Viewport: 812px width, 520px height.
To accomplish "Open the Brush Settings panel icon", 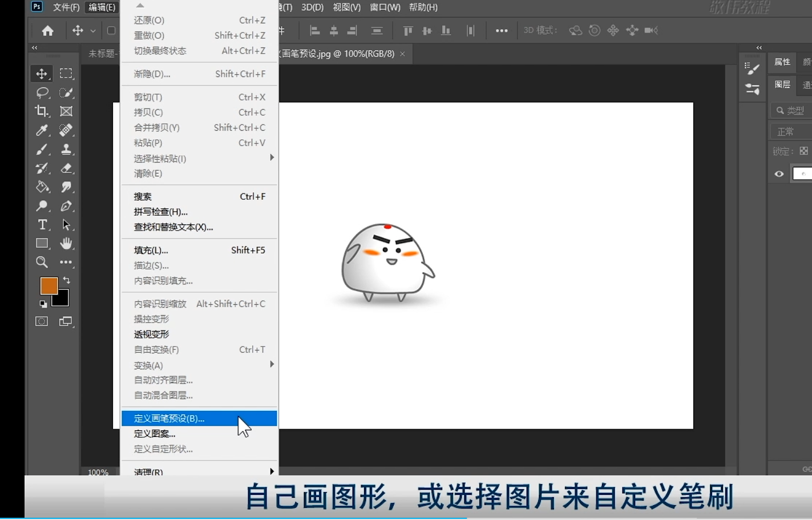I will point(753,69).
